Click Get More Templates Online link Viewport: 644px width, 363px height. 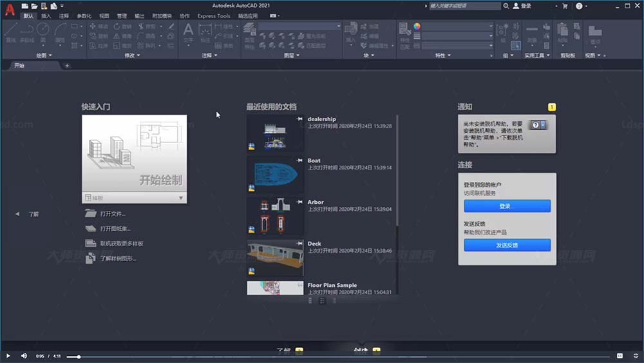tap(114, 243)
